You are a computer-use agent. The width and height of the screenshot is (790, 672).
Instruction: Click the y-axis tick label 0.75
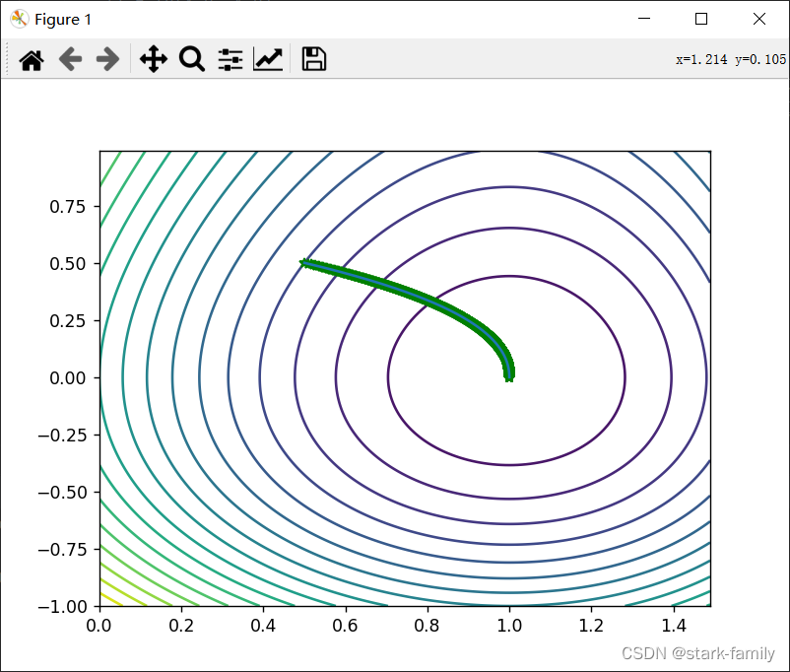tap(68, 207)
